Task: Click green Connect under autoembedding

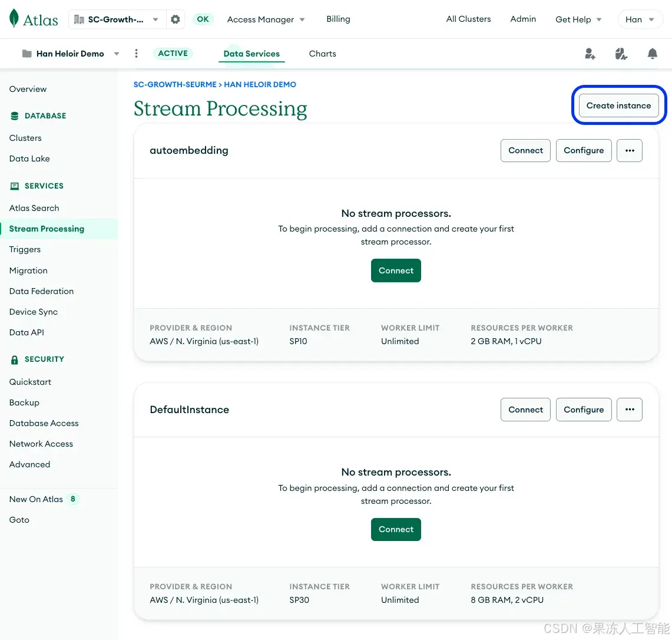Action: point(396,270)
